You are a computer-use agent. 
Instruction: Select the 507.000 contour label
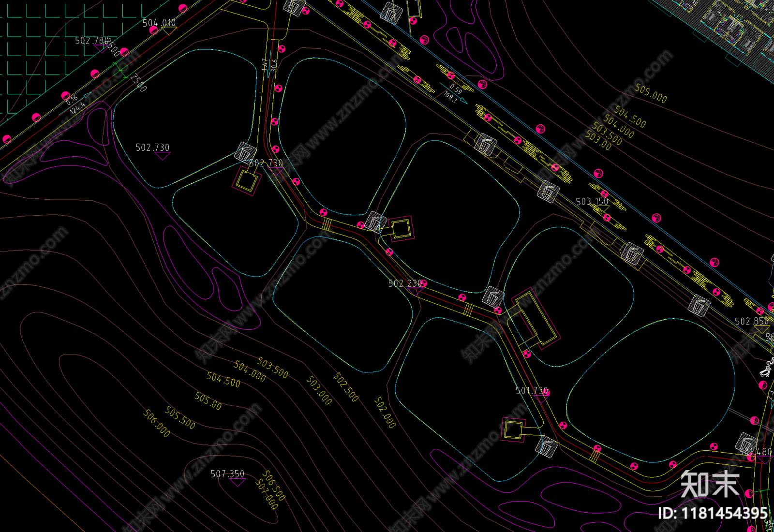tap(267, 494)
